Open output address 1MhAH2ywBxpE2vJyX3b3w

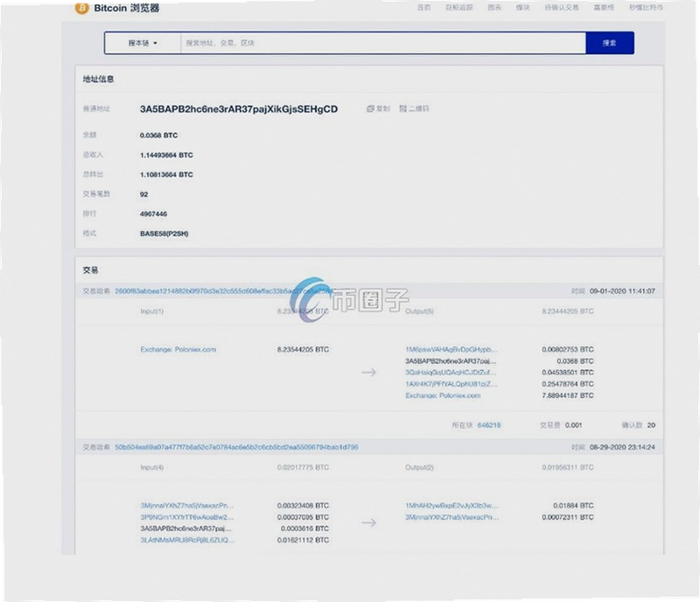pos(451,506)
